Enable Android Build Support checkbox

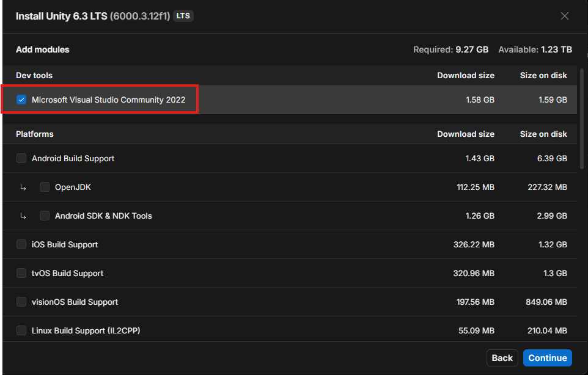[21, 158]
